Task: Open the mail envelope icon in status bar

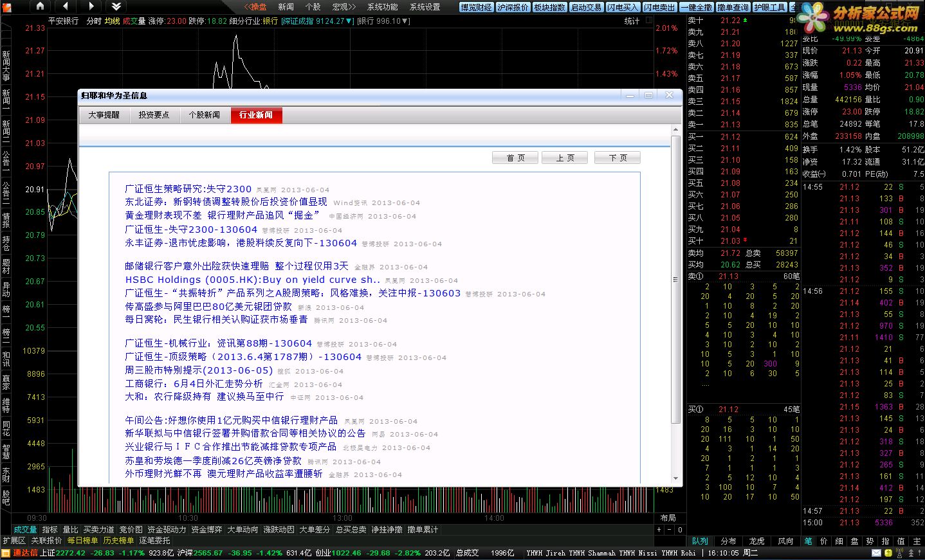Action: [875, 553]
